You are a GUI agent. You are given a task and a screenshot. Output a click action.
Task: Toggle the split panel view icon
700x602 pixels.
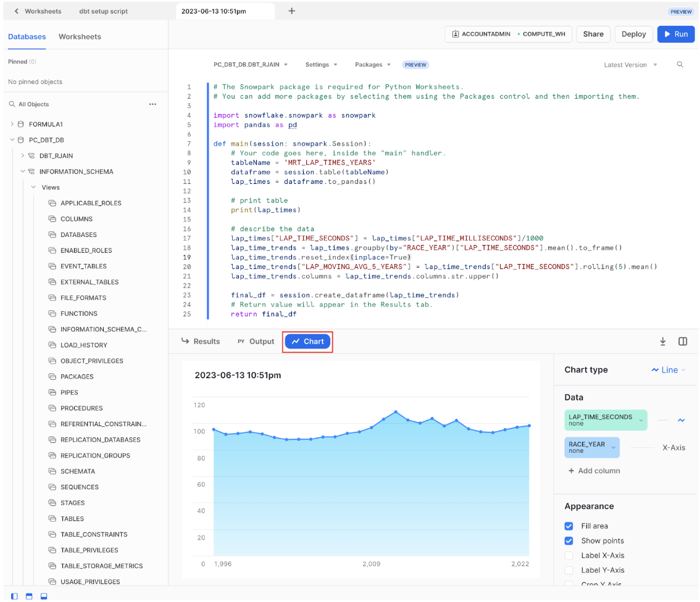click(x=683, y=341)
